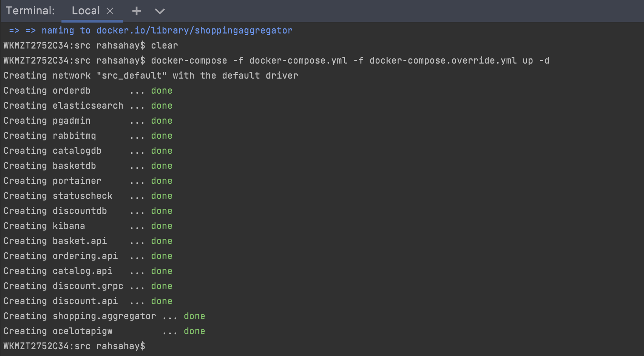644x356 pixels.
Task: Switch to the Local terminal tab
Action: [x=86, y=11]
